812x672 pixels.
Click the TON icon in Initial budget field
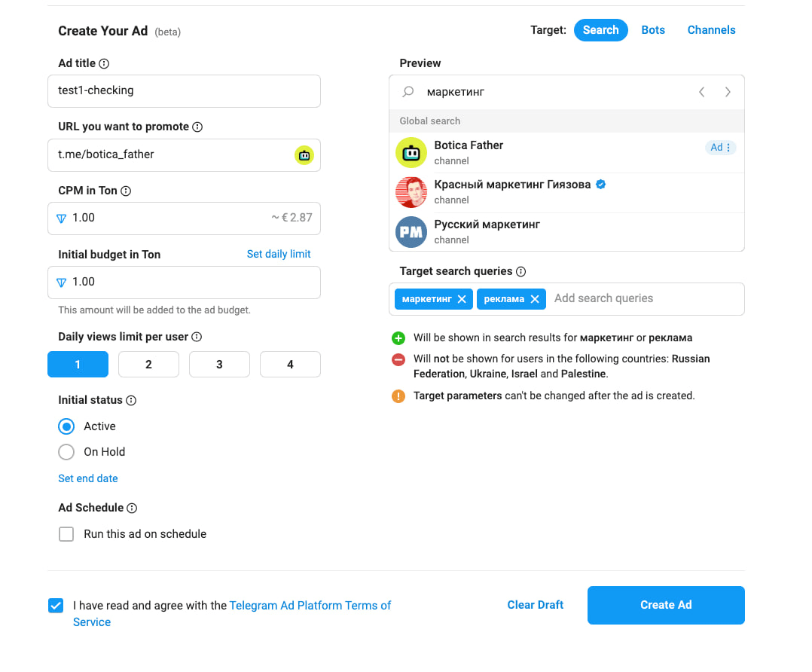click(61, 283)
